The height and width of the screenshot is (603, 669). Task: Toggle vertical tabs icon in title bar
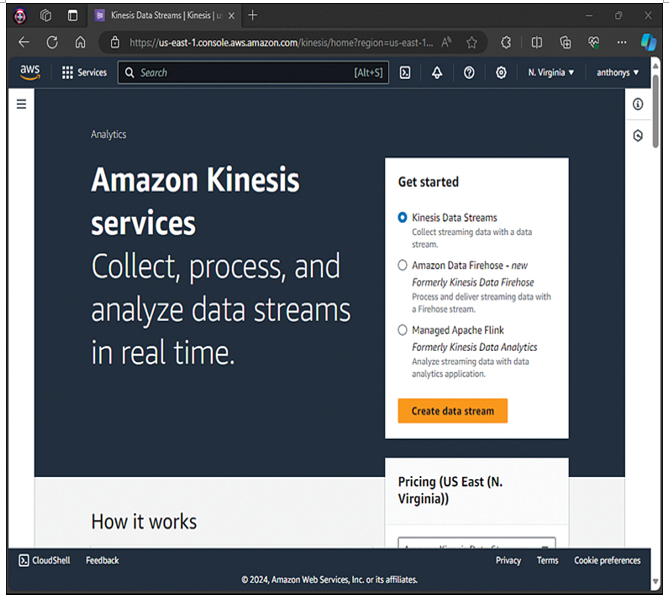point(73,16)
